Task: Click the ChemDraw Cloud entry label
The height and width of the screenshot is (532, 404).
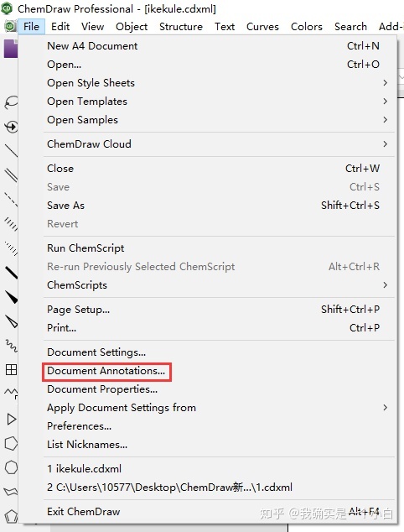Action: (89, 143)
